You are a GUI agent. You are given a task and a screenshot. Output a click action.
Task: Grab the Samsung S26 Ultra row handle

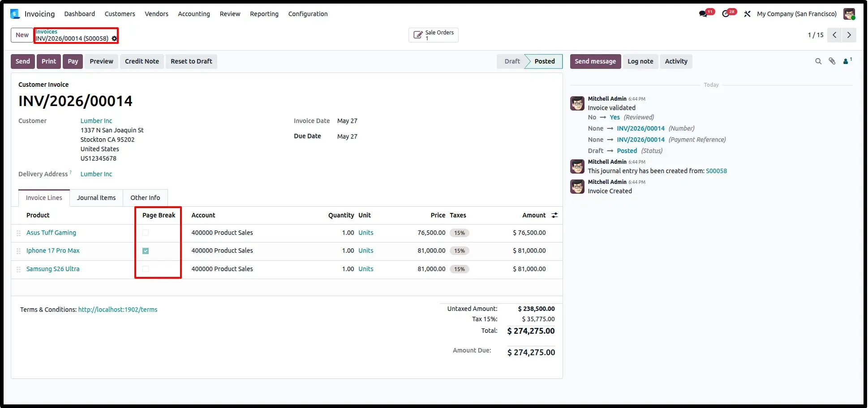tap(18, 269)
